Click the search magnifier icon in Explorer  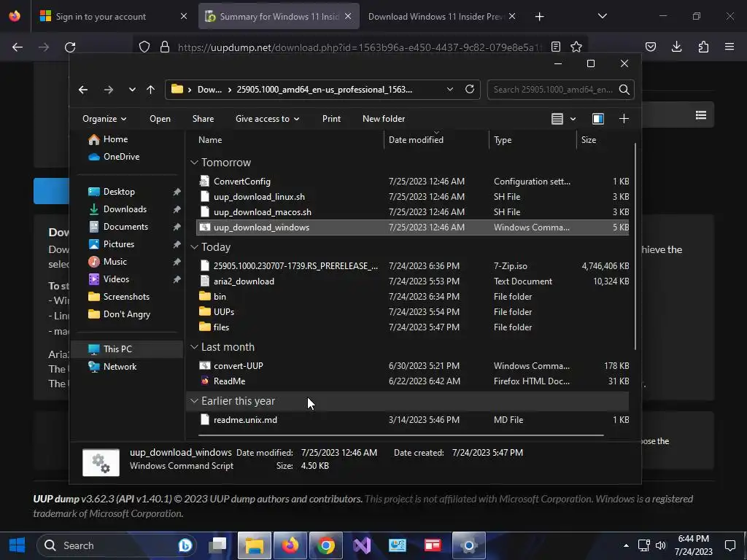coord(624,90)
